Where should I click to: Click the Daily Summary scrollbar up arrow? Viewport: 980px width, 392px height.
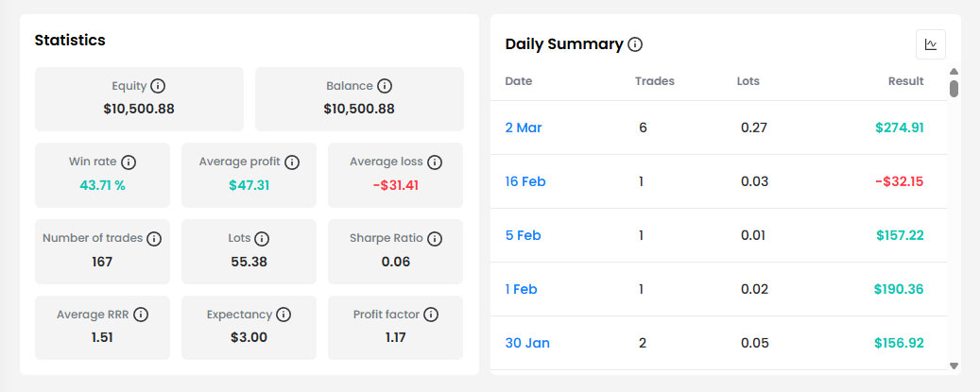[954, 72]
